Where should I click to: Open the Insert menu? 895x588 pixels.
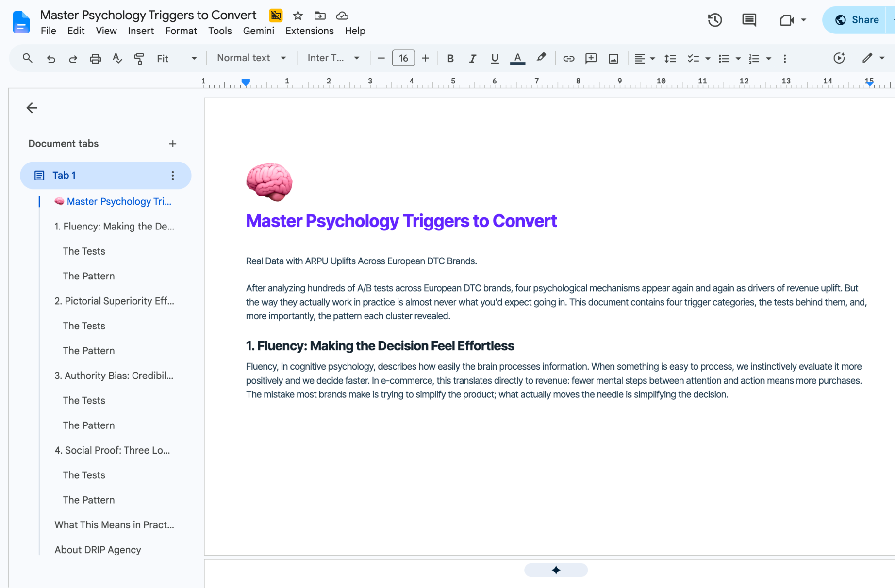[141, 31]
